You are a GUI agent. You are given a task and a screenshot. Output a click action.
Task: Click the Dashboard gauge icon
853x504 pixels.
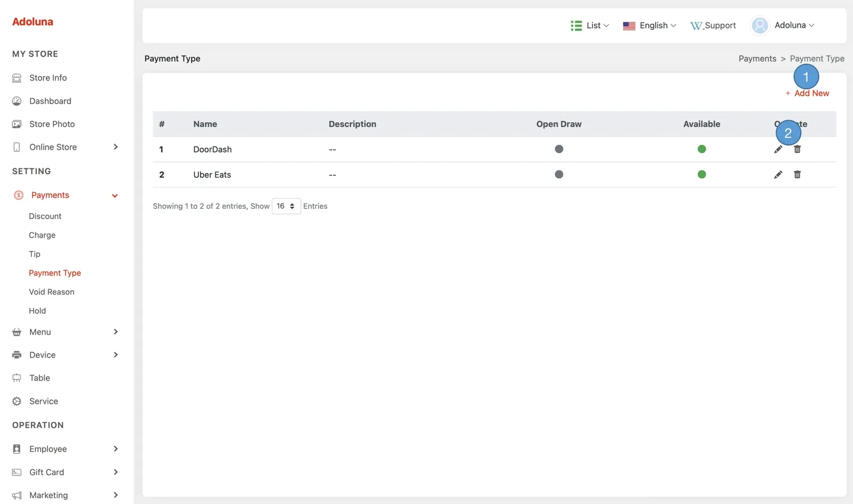point(17,101)
